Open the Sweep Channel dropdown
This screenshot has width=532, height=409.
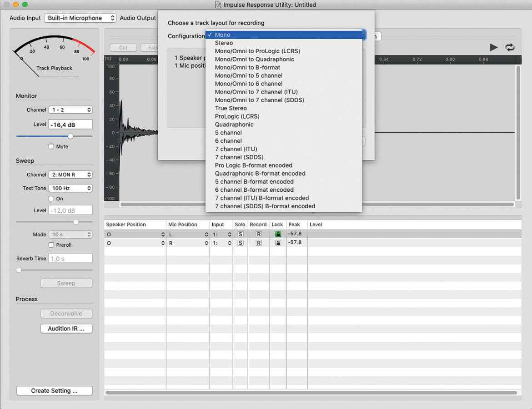click(x=70, y=175)
